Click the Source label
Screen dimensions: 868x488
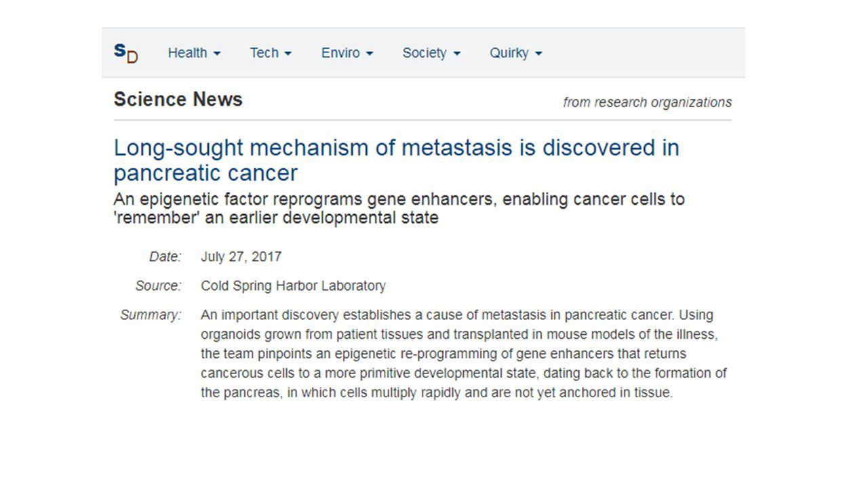158,286
